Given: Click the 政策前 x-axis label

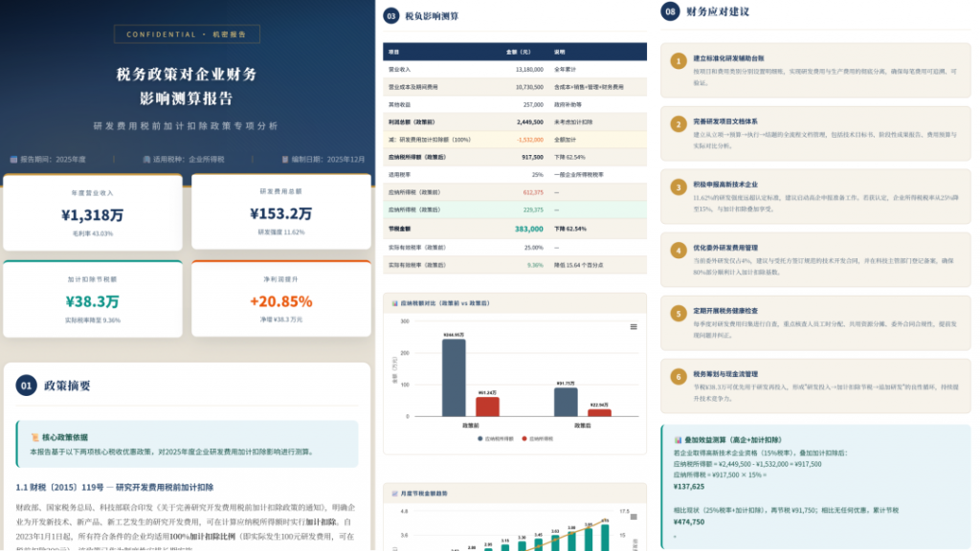Looking at the screenshot, I should pyautogui.click(x=471, y=426).
